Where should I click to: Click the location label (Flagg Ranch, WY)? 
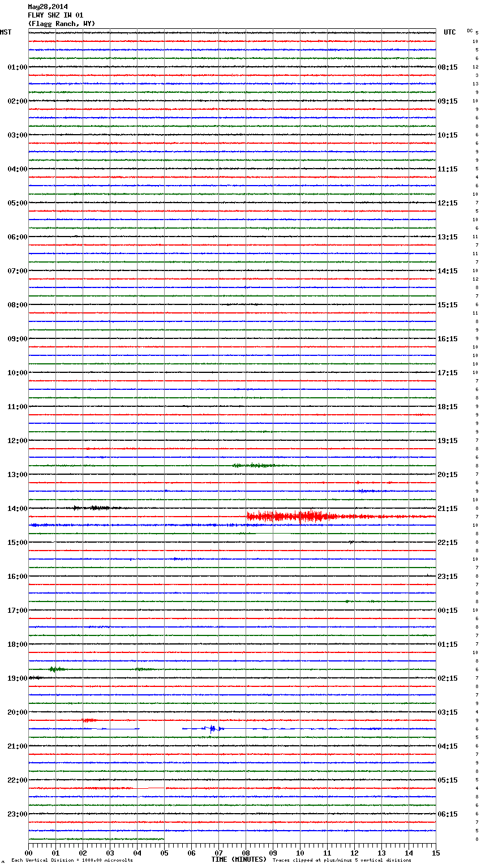tap(62, 24)
